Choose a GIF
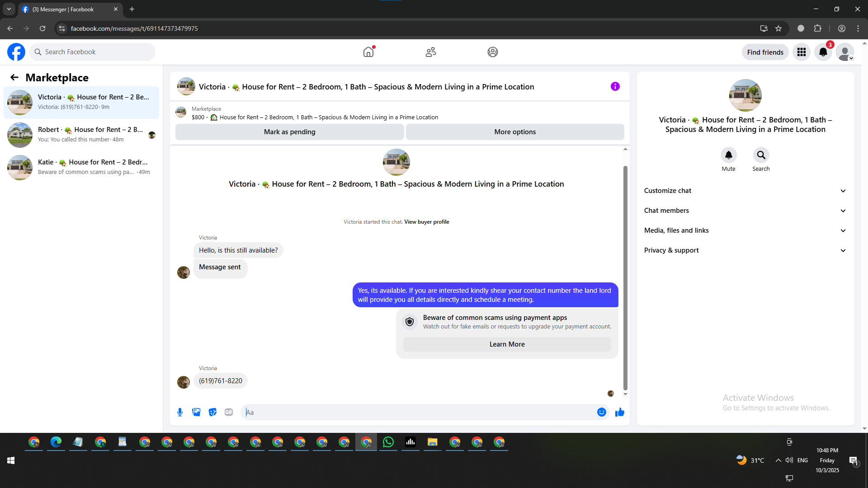 tap(229, 412)
